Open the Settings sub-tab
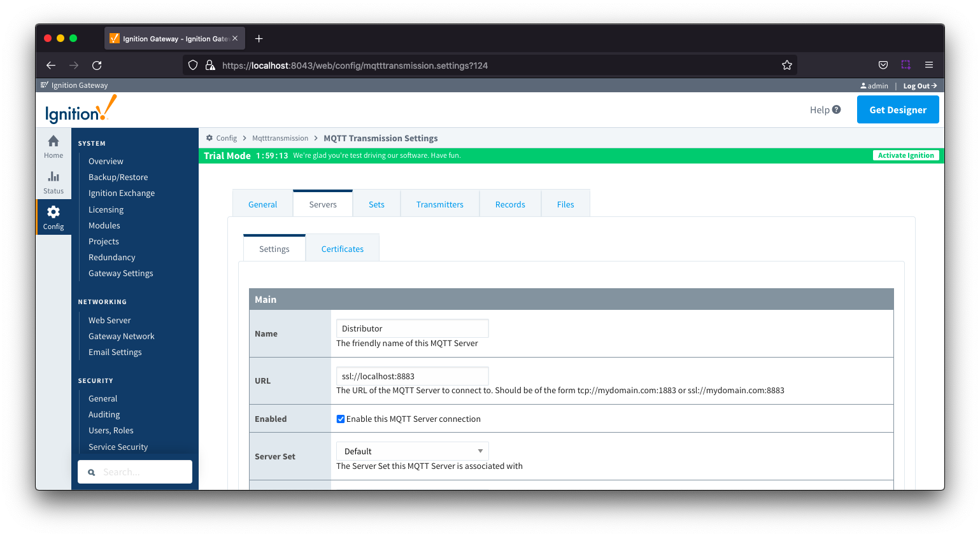The image size is (980, 537). pos(274,249)
